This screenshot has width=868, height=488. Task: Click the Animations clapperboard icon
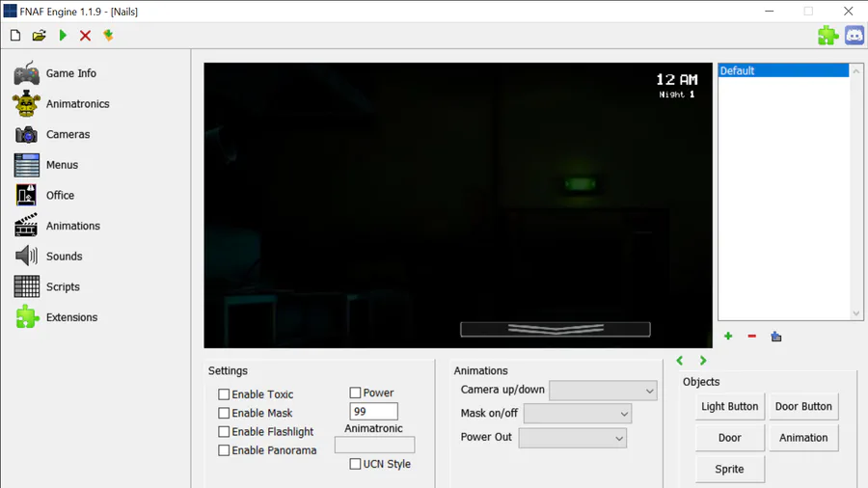(x=27, y=226)
